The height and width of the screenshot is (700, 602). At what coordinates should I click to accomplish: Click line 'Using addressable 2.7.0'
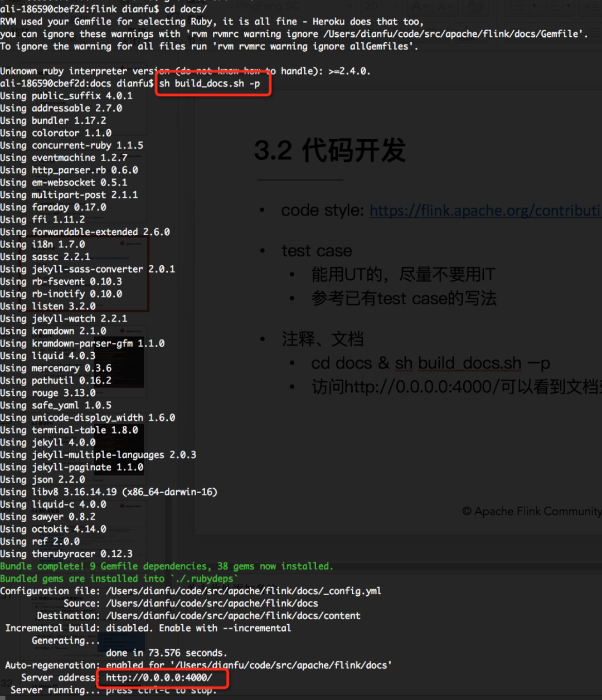pos(61,108)
